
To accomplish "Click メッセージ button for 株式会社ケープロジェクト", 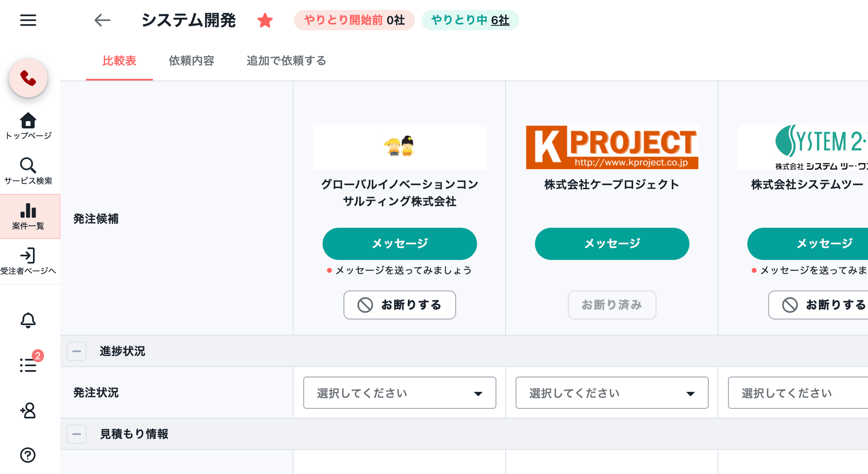I will [x=612, y=244].
